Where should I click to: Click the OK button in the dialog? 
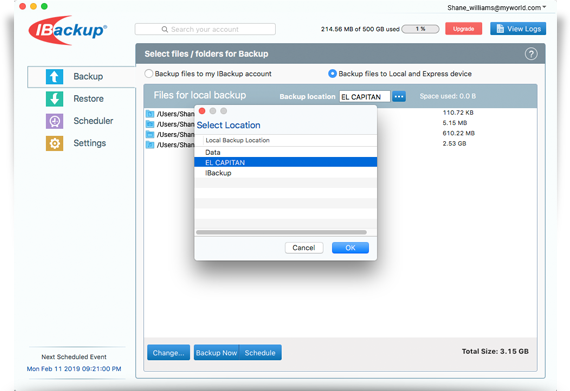(350, 248)
